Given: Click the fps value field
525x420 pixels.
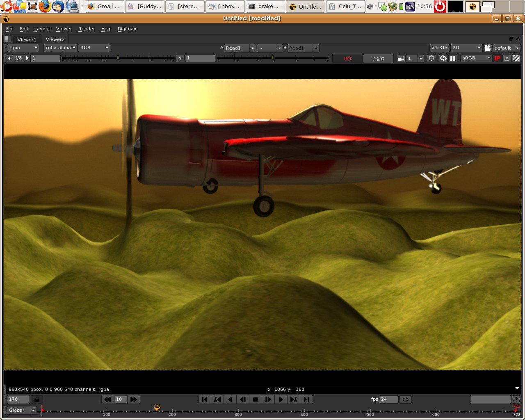Looking at the screenshot, I should 389,399.
